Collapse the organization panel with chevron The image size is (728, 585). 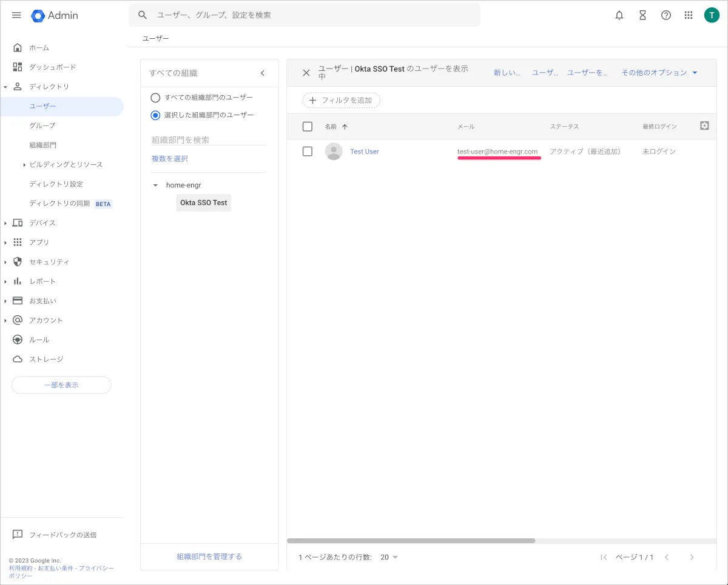(x=263, y=73)
